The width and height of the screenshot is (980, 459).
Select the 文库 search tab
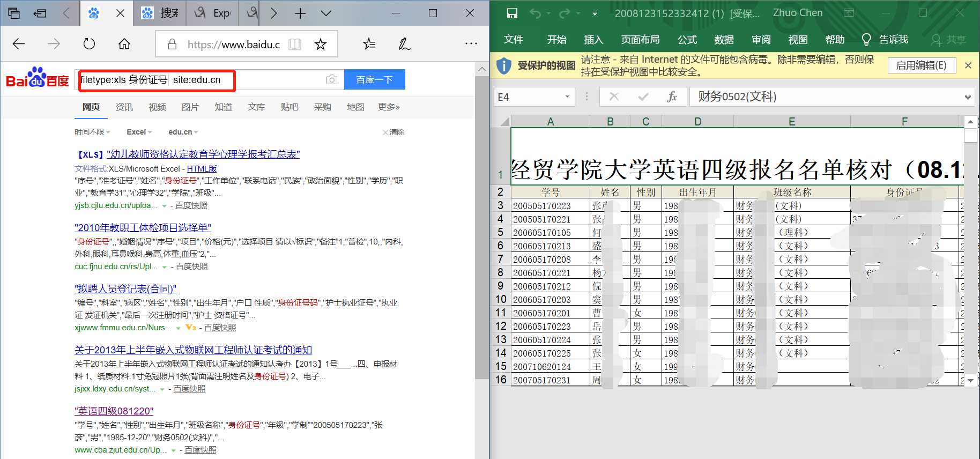[x=257, y=107]
